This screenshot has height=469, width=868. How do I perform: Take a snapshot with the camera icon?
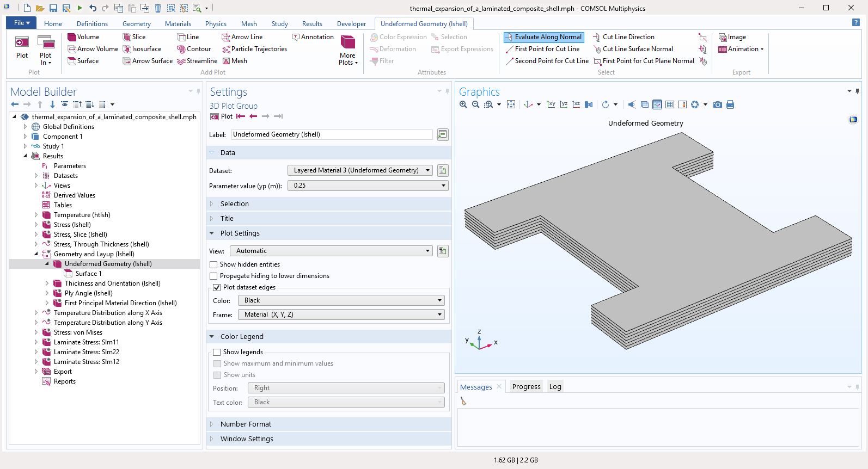[718, 104]
